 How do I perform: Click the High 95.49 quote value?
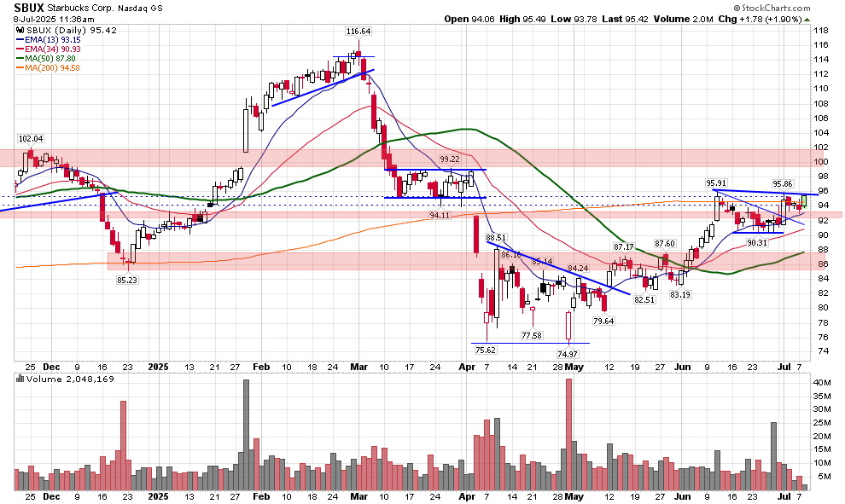point(522,19)
